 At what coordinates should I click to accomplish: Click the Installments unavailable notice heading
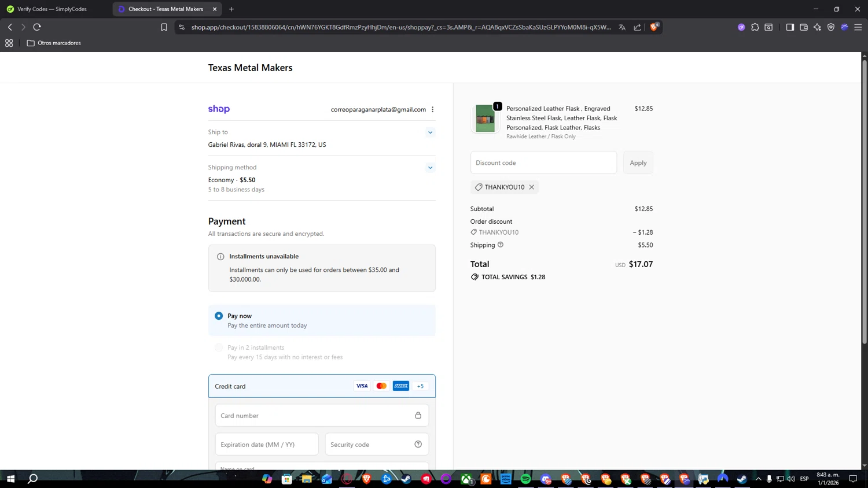click(264, 256)
